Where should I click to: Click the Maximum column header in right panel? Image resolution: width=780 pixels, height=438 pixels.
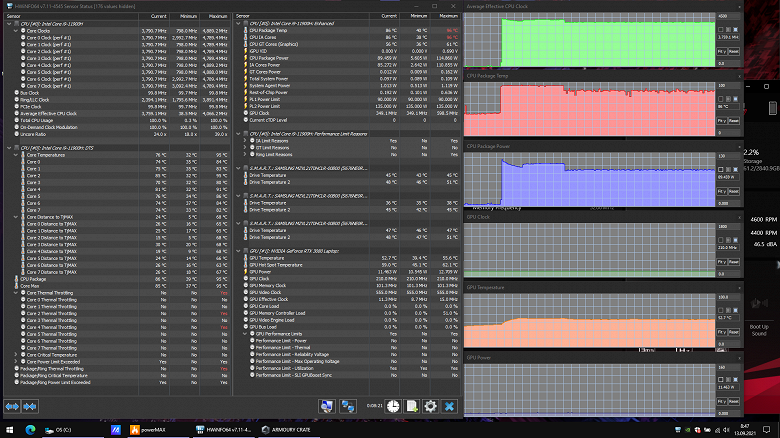pyautogui.click(x=445, y=16)
